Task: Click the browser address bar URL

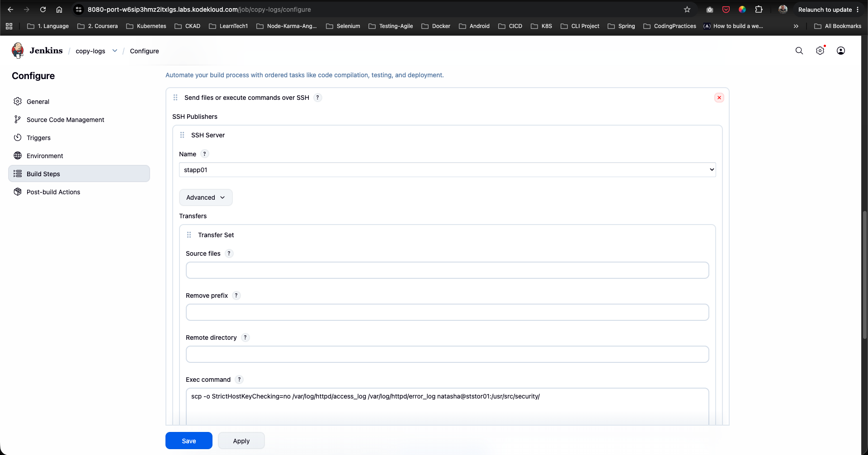Action: pos(199,9)
